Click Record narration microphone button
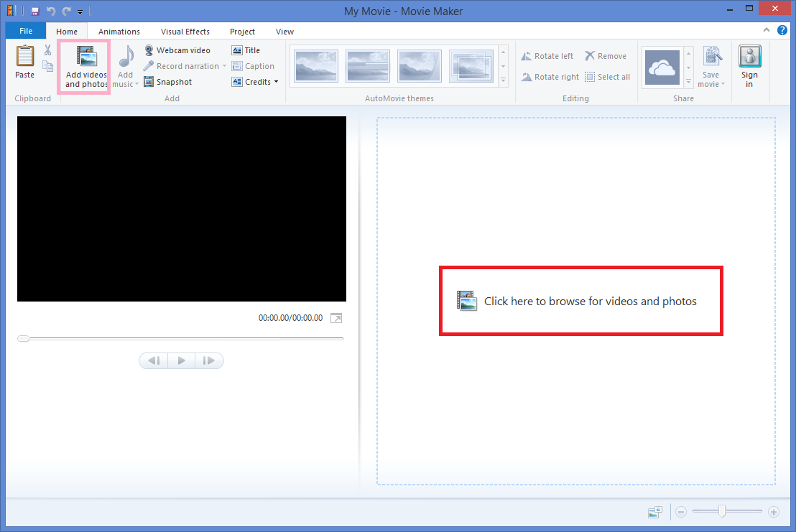Screen dimensions: 796x532 tap(181, 66)
